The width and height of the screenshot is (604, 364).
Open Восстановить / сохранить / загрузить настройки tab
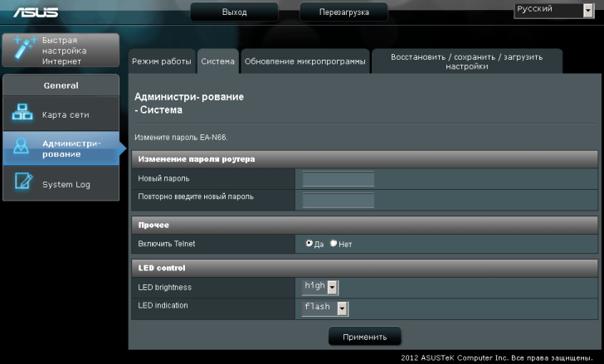[x=466, y=61]
